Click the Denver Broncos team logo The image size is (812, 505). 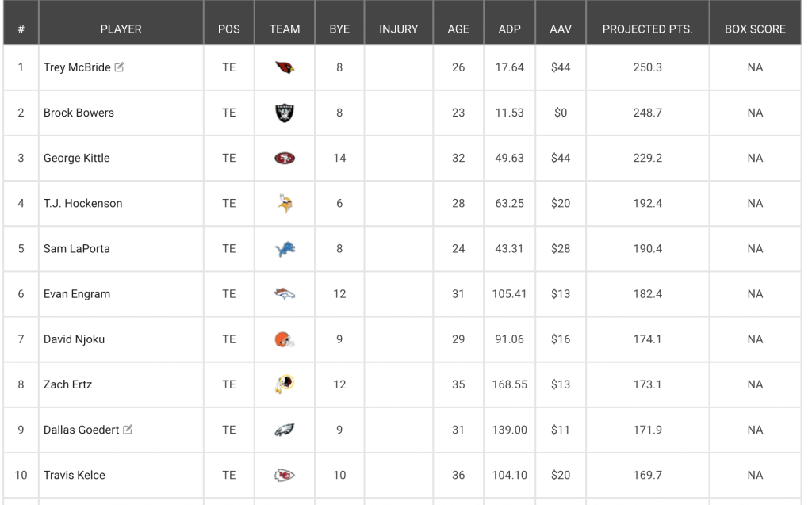pyautogui.click(x=285, y=293)
